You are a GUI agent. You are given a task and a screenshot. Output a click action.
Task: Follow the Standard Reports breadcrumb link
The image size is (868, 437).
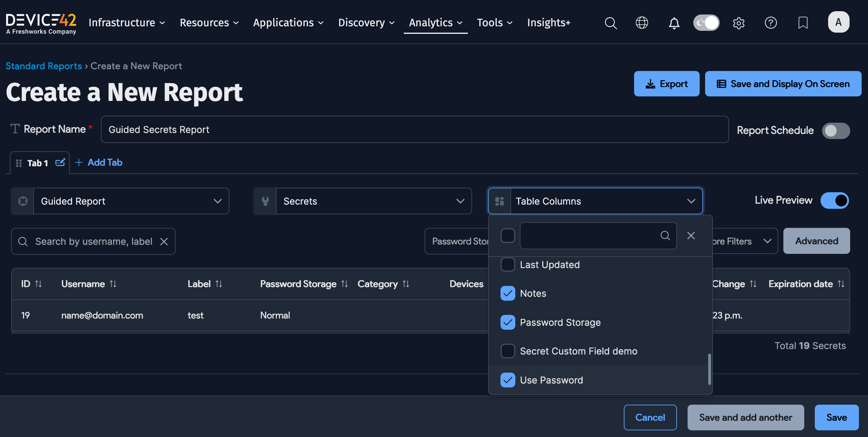tap(44, 66)
